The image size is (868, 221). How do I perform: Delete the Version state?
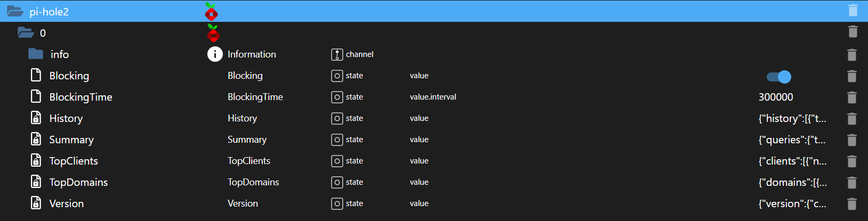852,204
